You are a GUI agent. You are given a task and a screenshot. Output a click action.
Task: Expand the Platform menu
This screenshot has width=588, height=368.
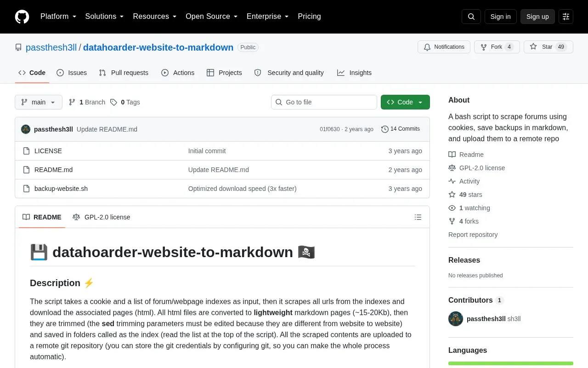coord(58,17)
